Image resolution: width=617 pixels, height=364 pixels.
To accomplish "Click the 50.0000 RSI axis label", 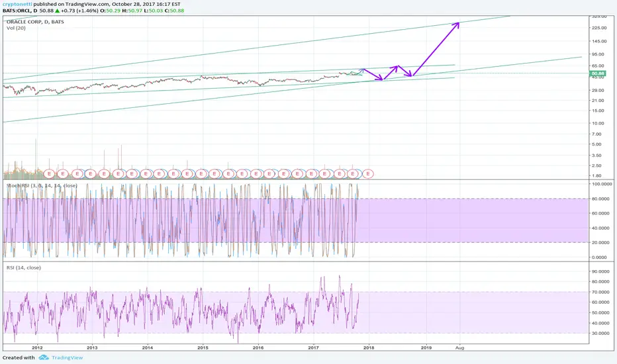I will 600,313.
